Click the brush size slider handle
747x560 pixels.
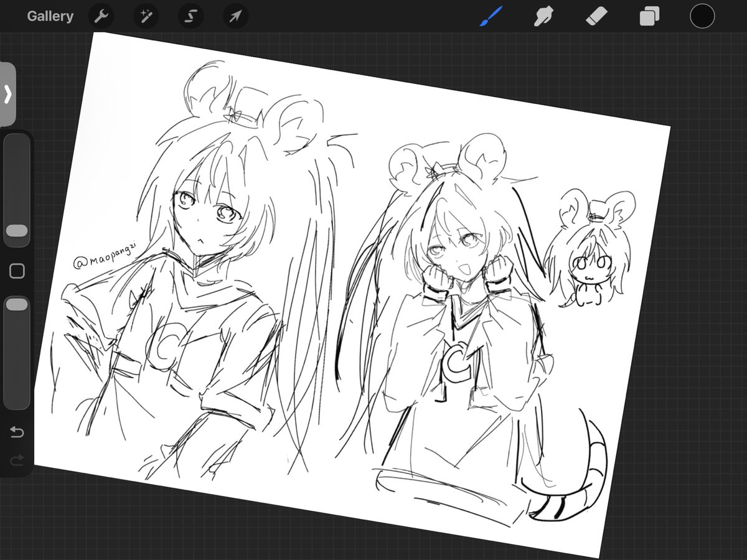pos(17,231)
